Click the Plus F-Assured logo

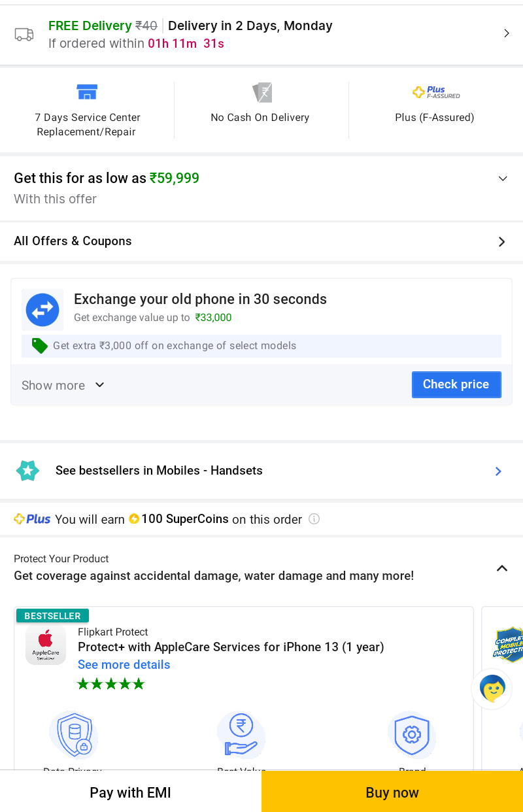[x=435, y=92]
